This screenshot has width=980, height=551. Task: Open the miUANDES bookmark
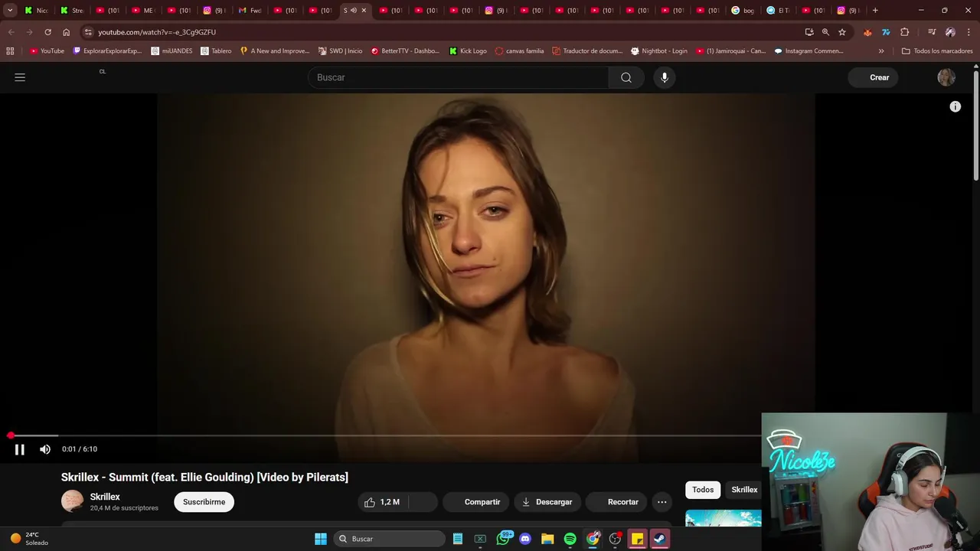point(171,51)
